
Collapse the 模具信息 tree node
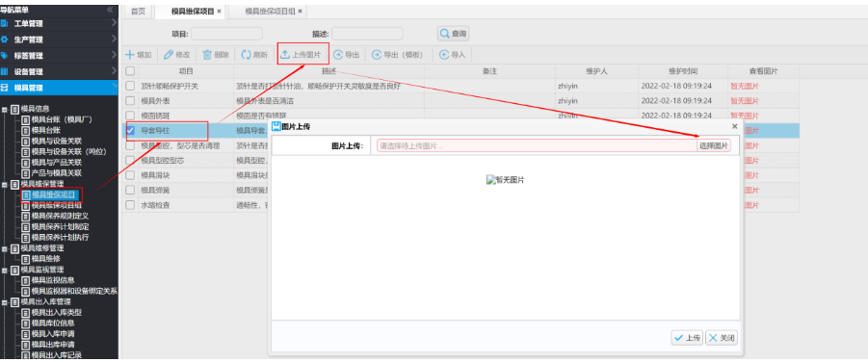point(5,109)
